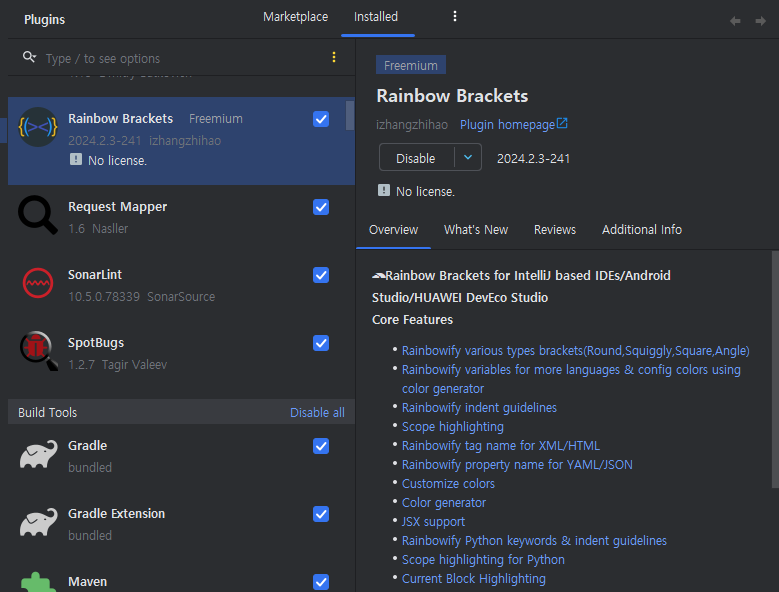
Task: Open the Overview tab
Action: tap(393, 229)
